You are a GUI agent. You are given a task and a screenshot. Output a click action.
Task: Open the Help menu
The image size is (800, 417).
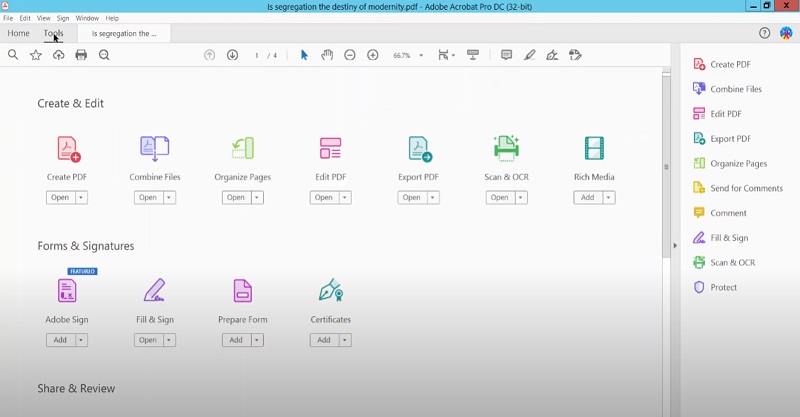click(112, 18)
